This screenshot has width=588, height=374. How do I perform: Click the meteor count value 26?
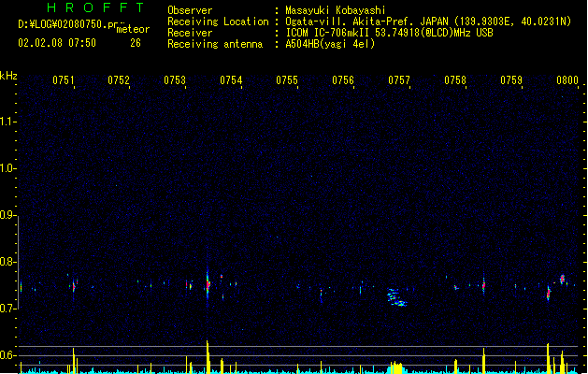136,43
